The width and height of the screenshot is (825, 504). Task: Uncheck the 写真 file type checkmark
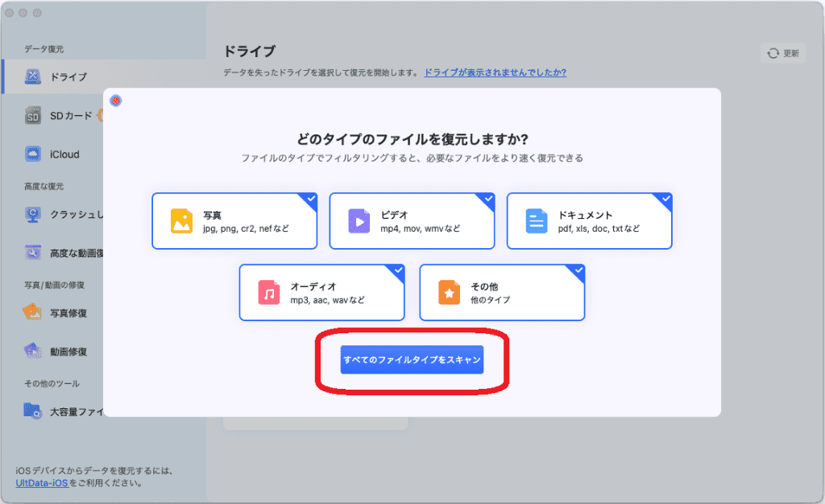point(310,199)
